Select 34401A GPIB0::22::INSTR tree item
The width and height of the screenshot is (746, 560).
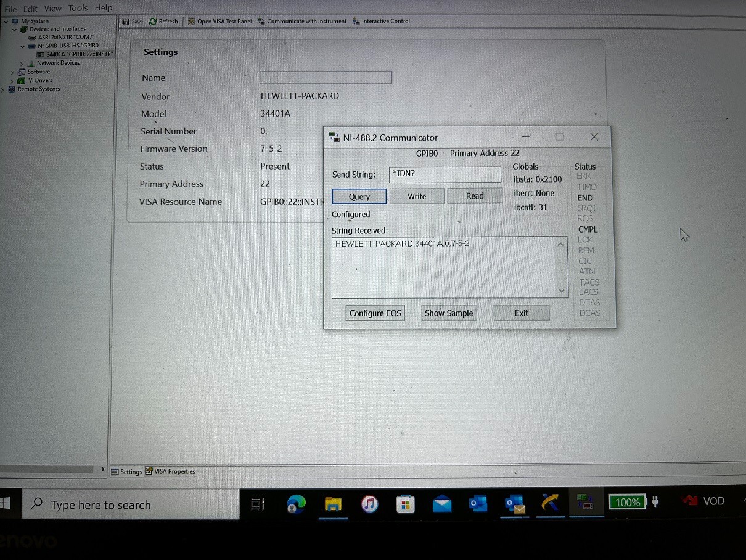click(x=75, y=54)
